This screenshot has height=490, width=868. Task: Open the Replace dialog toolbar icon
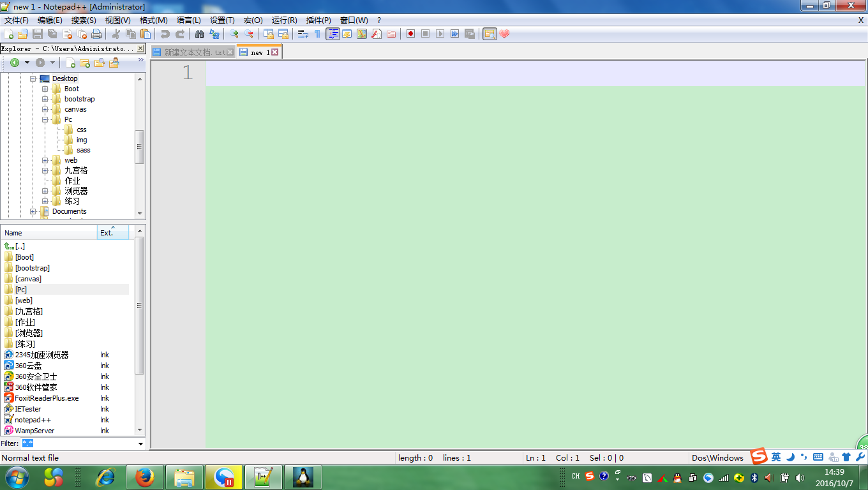click(x=214, y=34)
